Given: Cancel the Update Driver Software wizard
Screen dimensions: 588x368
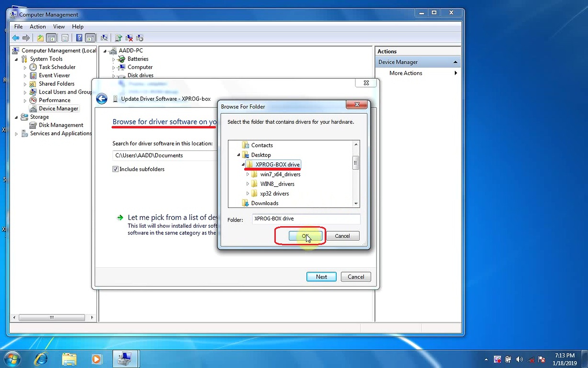Looking at the screenshot, I should (x=356, y=277).
